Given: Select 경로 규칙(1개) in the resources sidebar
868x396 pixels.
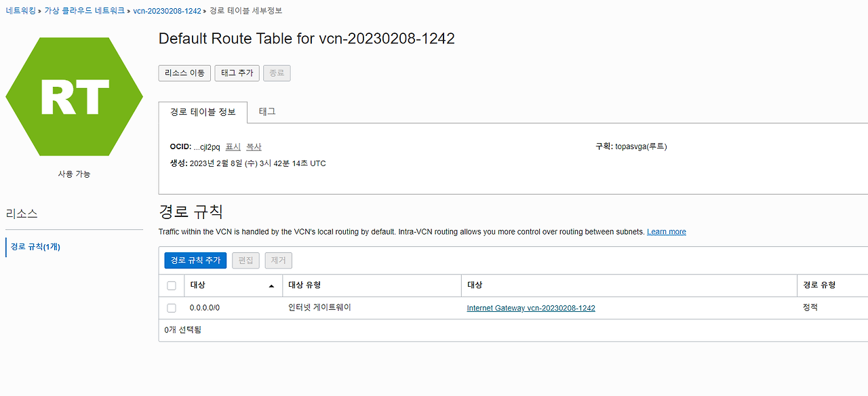Looking at the screenshot, I should pyautogui.click(x=33, y=246).
